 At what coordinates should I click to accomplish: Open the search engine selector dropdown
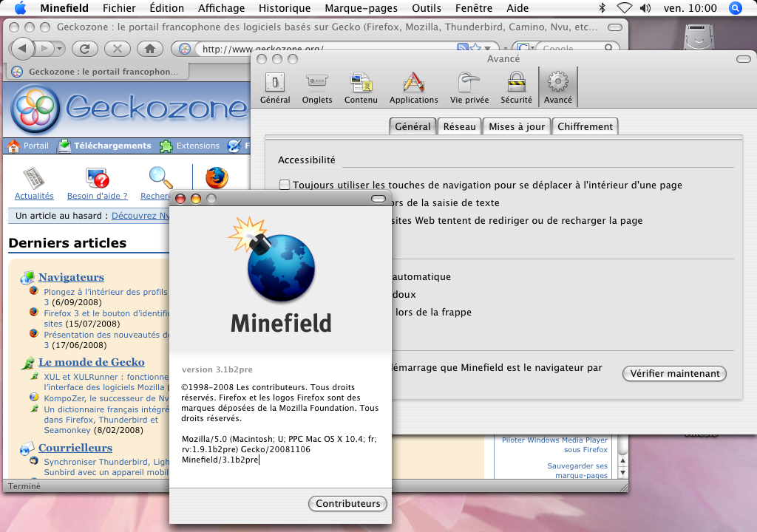(x=525, y=48)
